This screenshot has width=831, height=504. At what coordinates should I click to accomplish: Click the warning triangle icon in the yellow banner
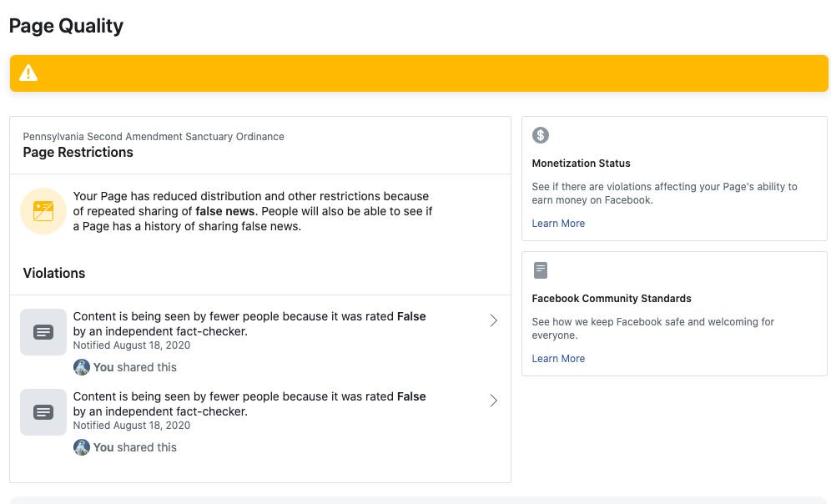pyautogui.click(x=28, y=73)
